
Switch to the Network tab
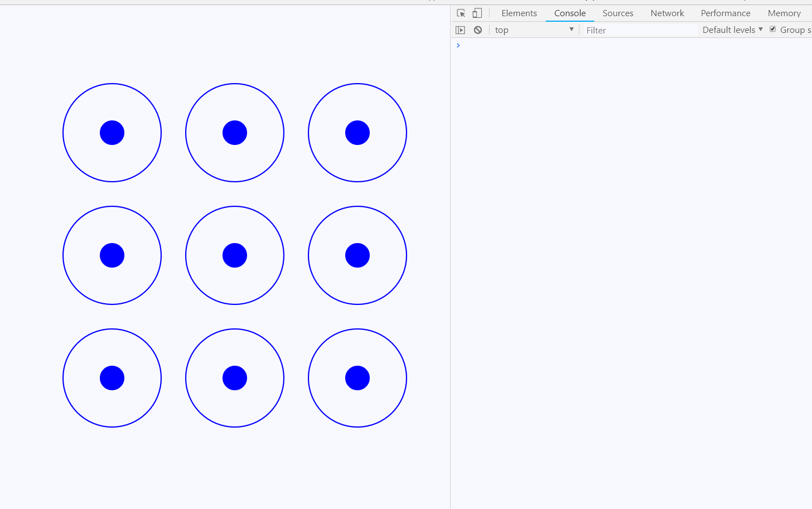(667, 13)
